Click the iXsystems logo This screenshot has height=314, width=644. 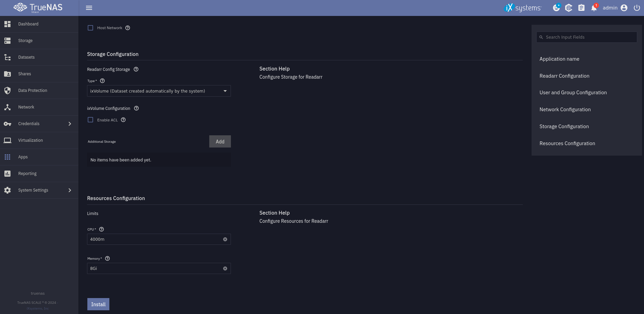click(523, 8)
